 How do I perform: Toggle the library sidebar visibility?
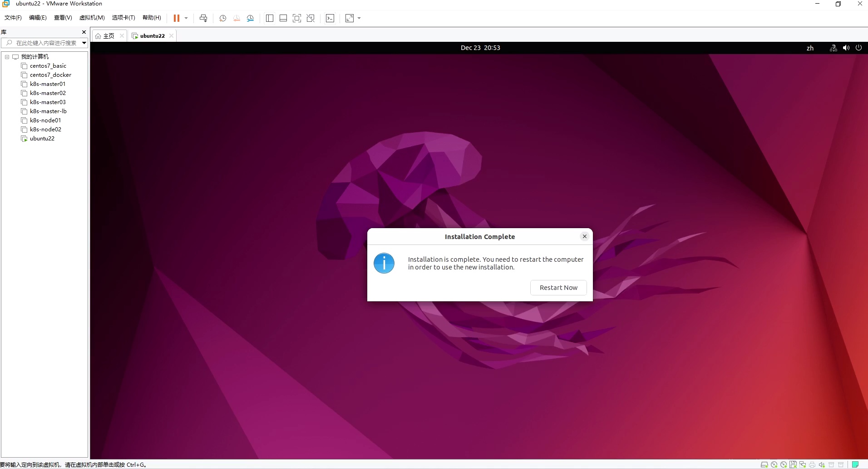point(270,18)
